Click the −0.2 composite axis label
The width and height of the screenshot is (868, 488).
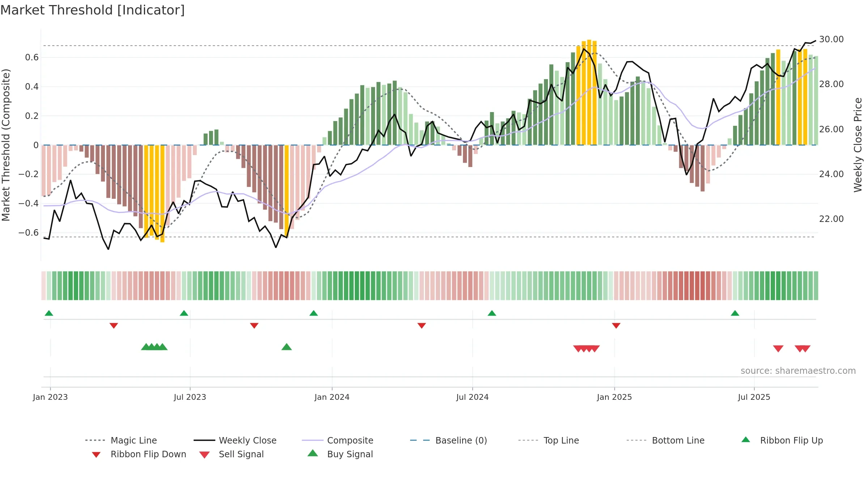pos(29,174)
